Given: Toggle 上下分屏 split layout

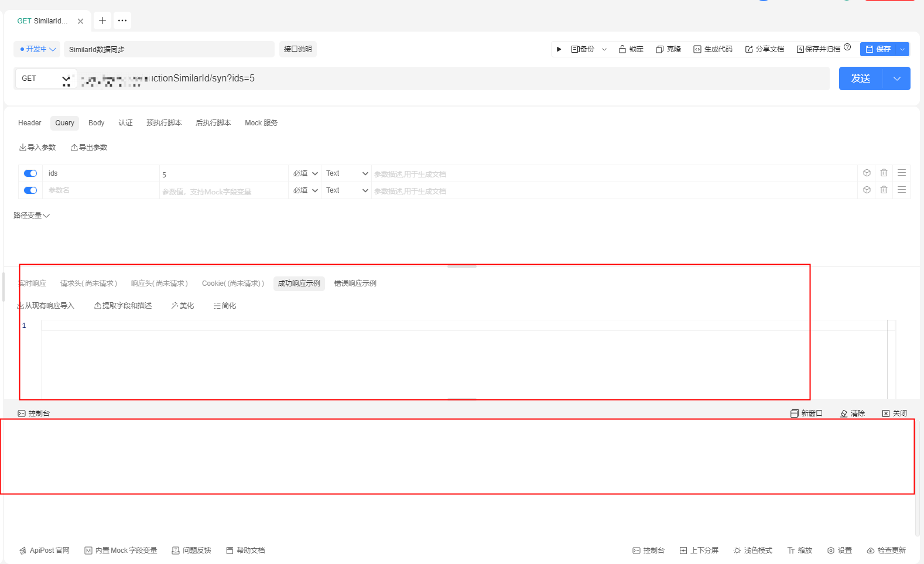Looking at the screenshot, I should [x=699, y=551].
